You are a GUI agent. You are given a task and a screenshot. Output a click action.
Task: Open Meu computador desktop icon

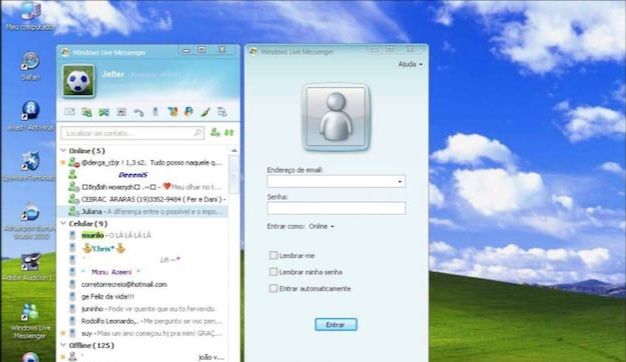click(x=31, y=16)
